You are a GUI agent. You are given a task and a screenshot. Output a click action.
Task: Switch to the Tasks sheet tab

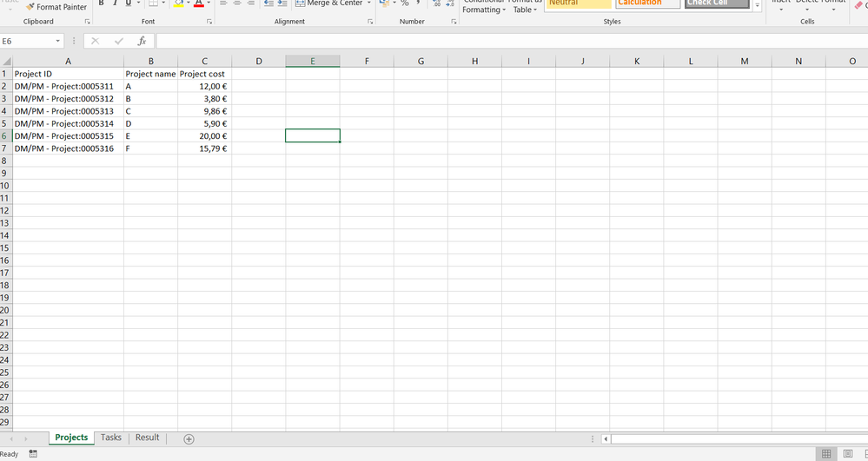point(111,438)
